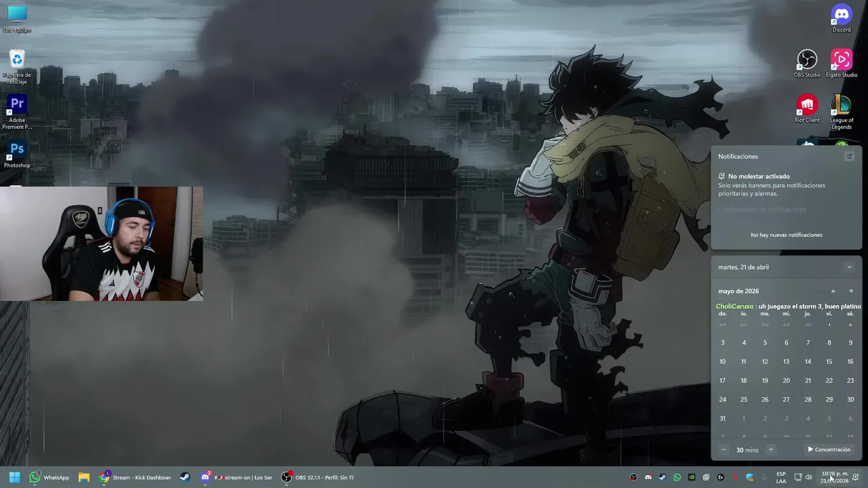Switch to WhatsApp in the taskbar
The height and width of the screenshot is (488, 868).
click(x=49, y=477)
